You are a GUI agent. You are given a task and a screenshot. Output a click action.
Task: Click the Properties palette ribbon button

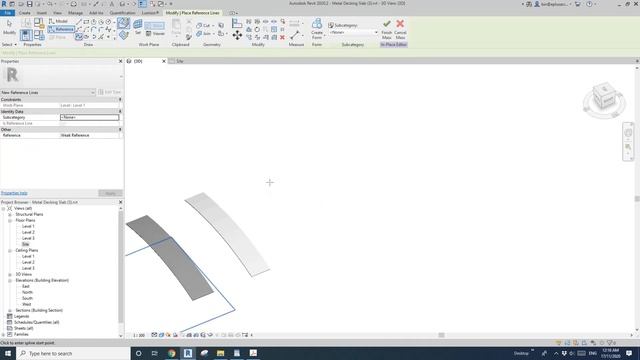[x=26, y=35]
